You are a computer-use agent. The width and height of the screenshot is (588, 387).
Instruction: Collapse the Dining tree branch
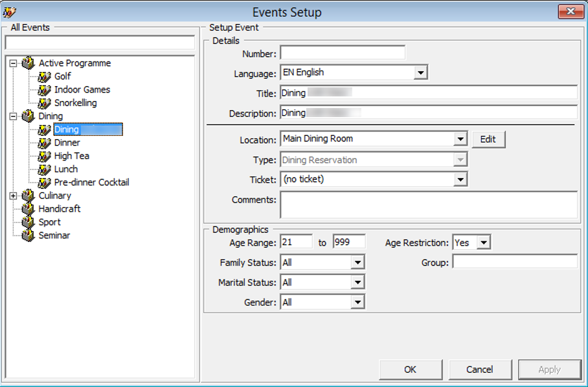[x=14, y=116]
